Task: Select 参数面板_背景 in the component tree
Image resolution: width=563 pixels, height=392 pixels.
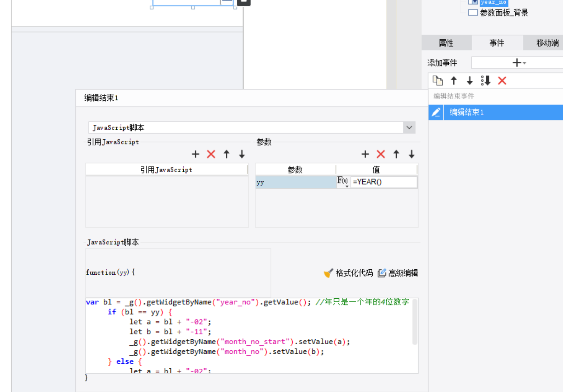Action: (x=504, y=13)
